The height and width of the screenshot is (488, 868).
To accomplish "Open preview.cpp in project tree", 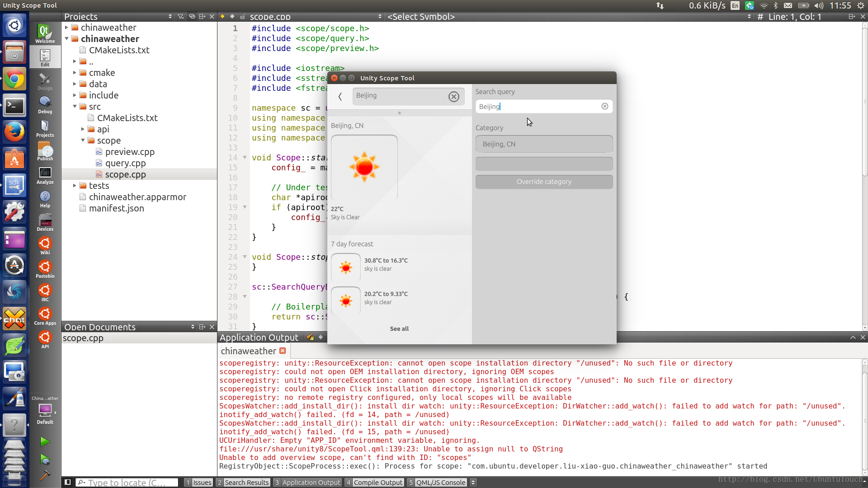I will coord(130,152).
